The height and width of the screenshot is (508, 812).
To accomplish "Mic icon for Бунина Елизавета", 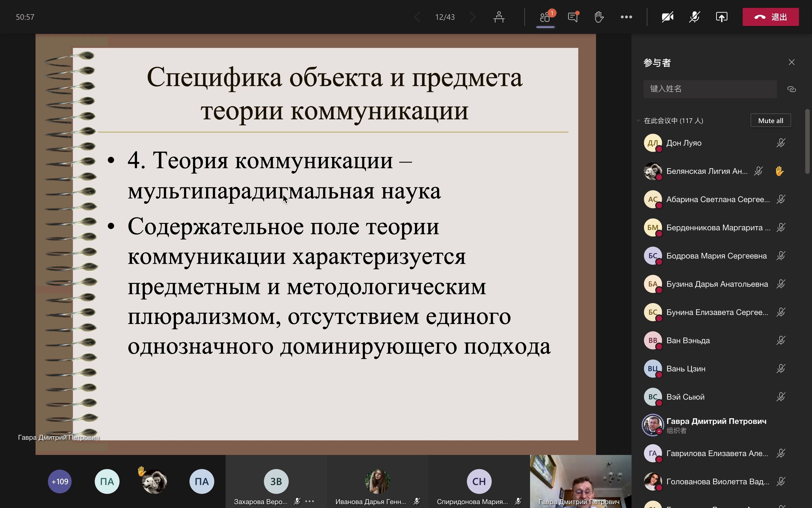I will coord(781,312).
